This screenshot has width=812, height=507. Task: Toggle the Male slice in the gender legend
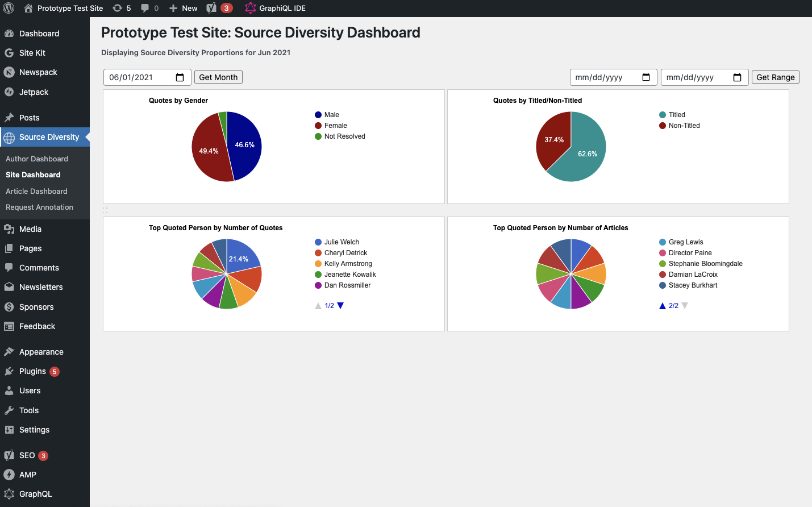coord(331,114)
